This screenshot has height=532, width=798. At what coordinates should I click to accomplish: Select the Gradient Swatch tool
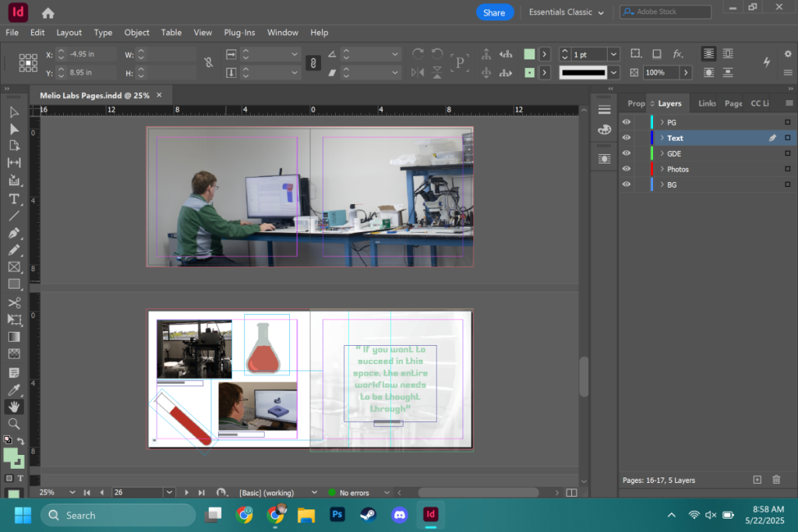[14, 336]
